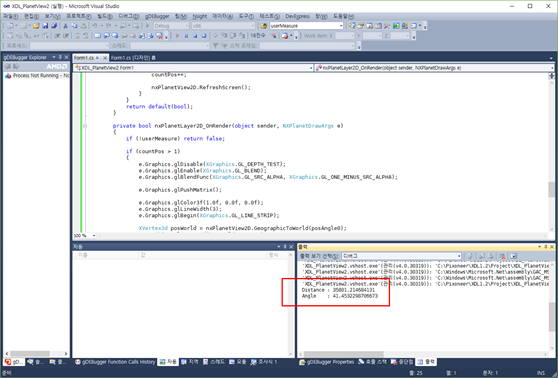Click the Save icon in the toolbar
The image size is (558, 378).
[45, 26]
